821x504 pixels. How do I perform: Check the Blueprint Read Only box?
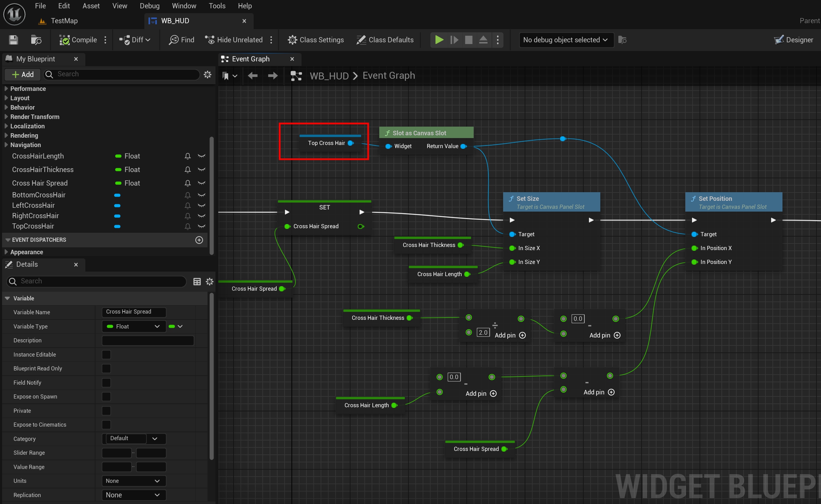coord(106,368)
